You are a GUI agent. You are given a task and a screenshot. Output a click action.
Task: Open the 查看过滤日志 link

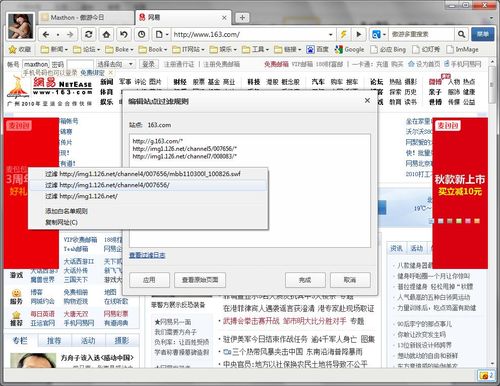[x=147, y=255]
